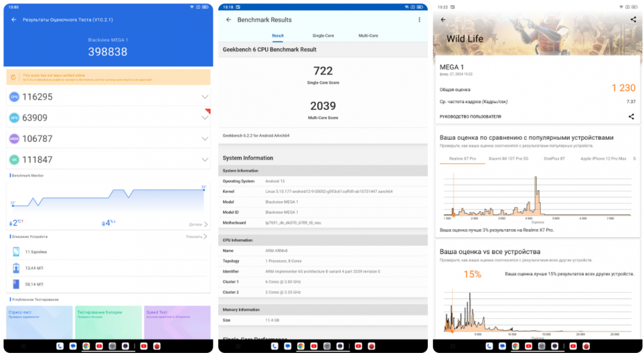
Task: Tap Geekbench 6.2.2 for Android AArch64 text
Action: click(256, 136)
